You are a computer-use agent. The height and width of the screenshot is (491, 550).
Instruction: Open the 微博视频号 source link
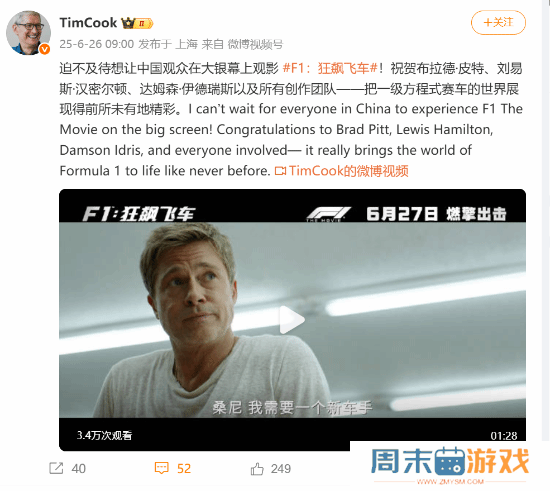pyautogui.click(x=255, y=44)
